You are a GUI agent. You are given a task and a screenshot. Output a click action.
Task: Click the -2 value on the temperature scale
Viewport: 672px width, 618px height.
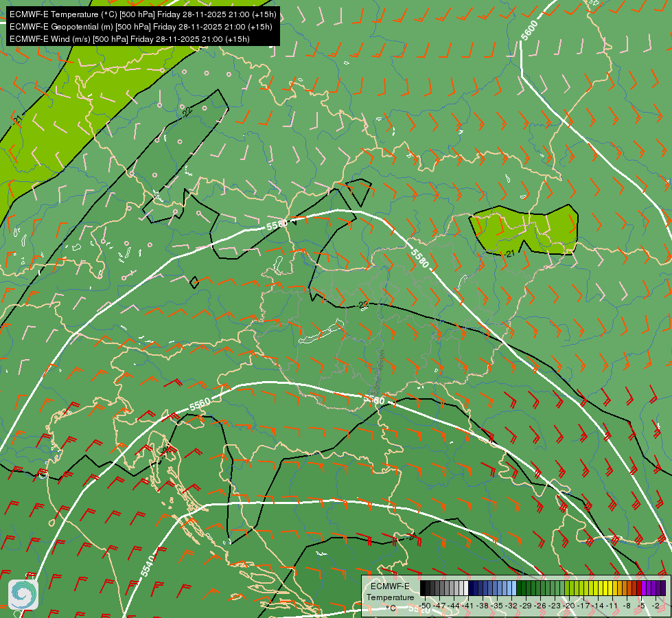tap(656, 606)
